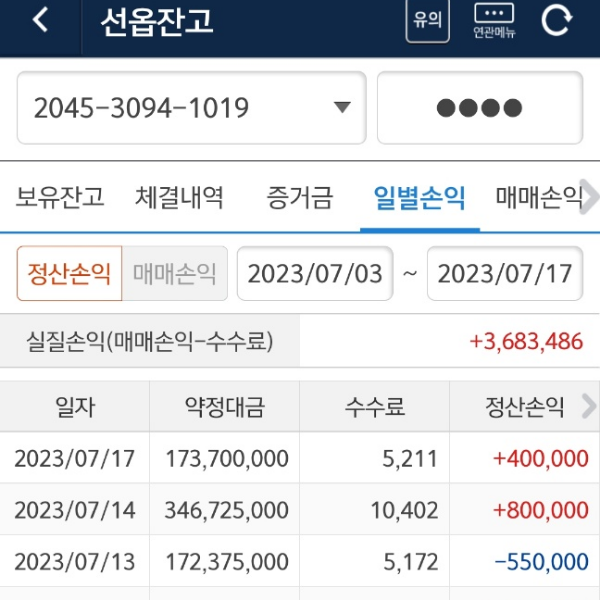Select the 2023/07/14 row

(300, 511)
